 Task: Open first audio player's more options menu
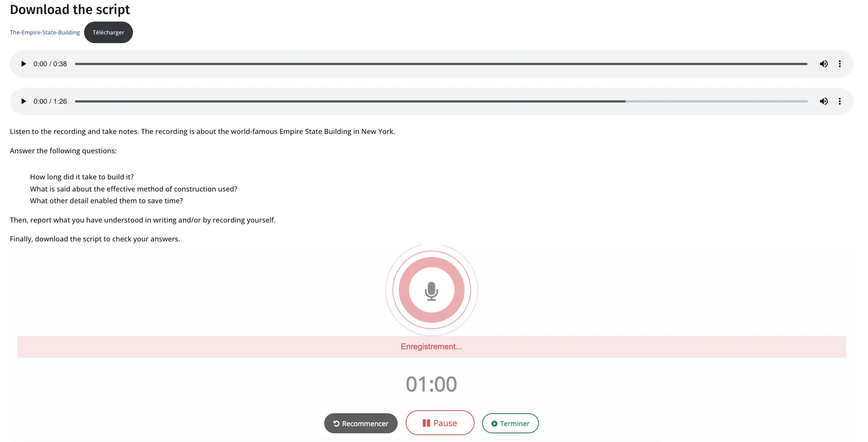840,64
